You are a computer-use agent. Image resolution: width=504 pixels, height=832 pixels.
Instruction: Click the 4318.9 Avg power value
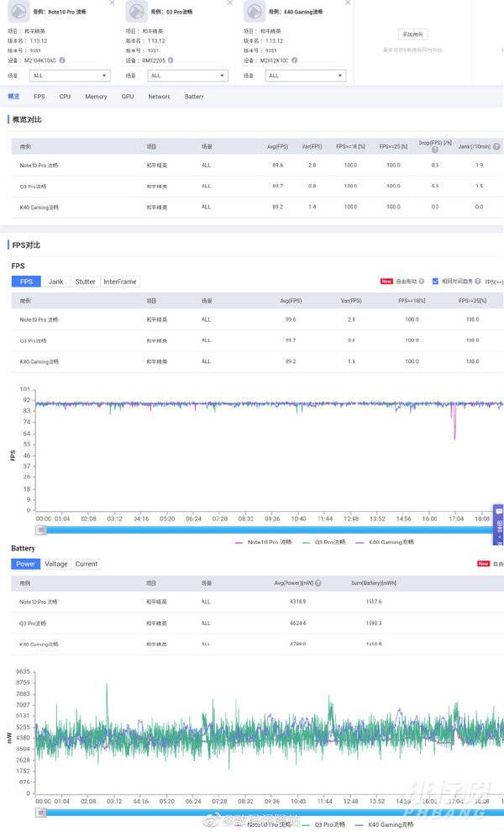coord(297,602)
